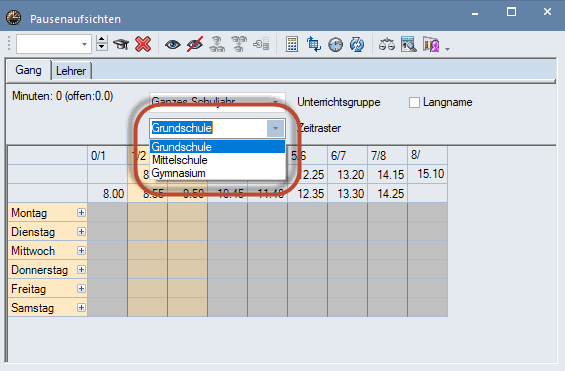Click the red X delete icon
This screenshot has height=371, width=565.
point(143,44)
